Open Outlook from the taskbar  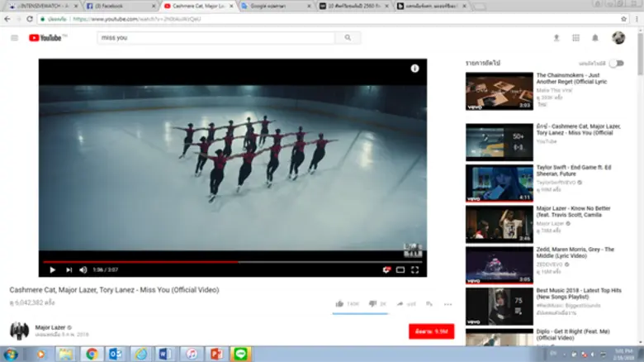[x=116, y=355]
